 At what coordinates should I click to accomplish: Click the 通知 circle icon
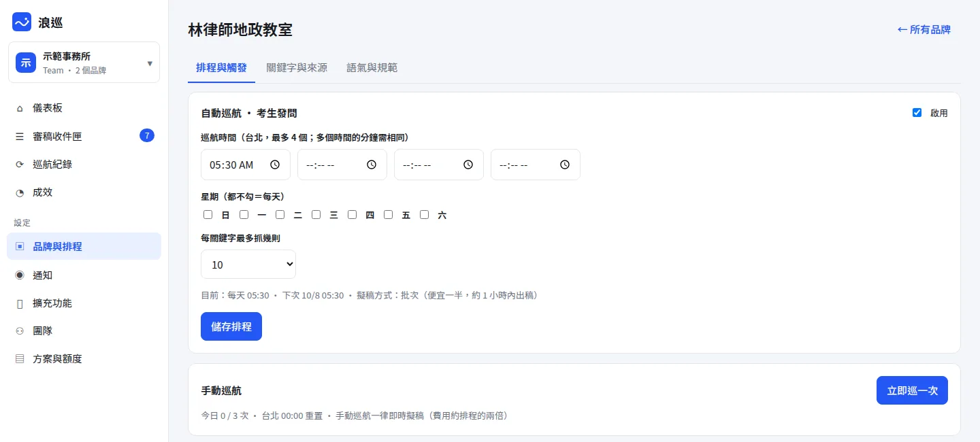coord(20,275)
